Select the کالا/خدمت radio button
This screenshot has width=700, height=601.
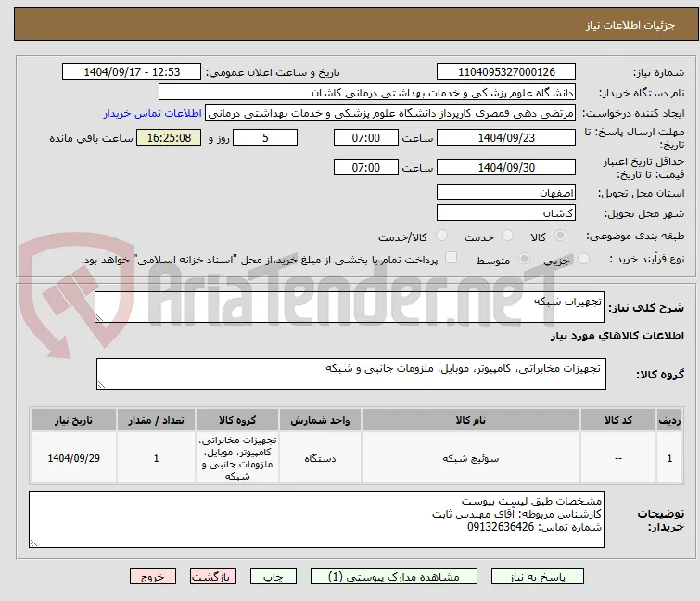coord(441,236)
